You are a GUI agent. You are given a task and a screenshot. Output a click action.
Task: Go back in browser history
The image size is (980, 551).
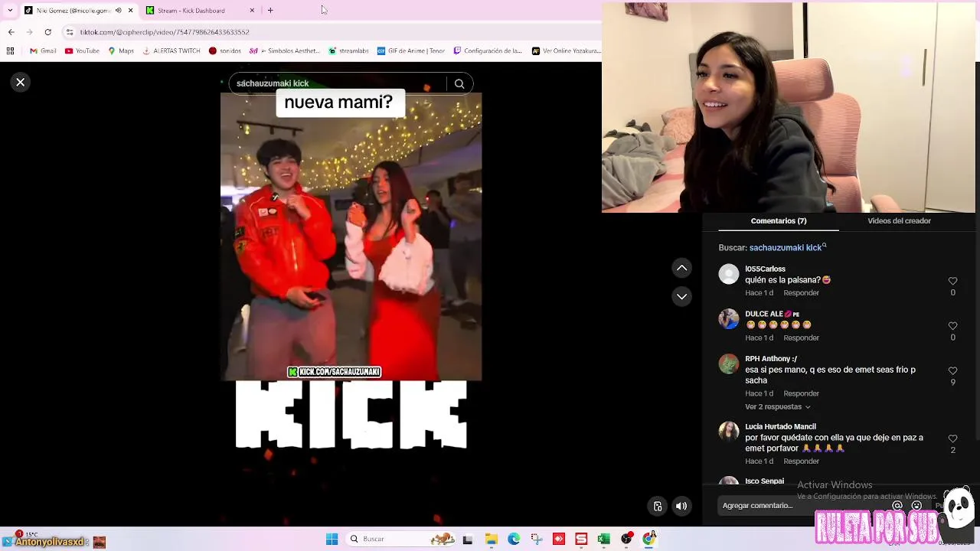[x=11, y=32]
